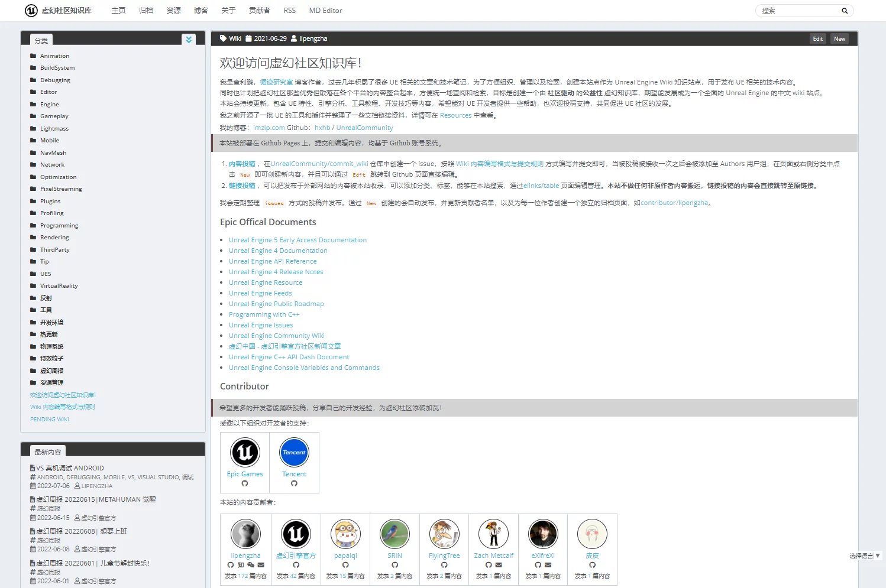Toggle the category panel double-chevron expander

[189, 40]
